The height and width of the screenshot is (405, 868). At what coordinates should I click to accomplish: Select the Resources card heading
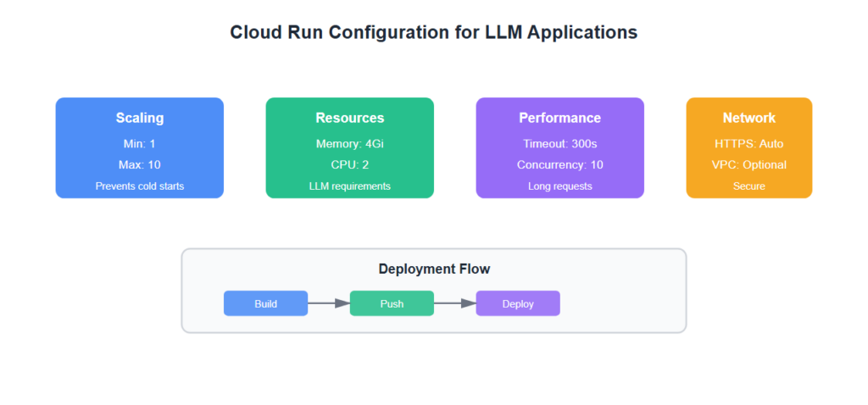(x=349, y=119)
